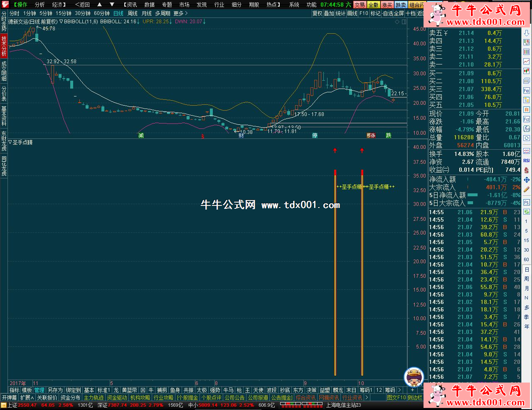Switch chart period to 1分钟
The width and height of the screenshot is (532, 410).
coord(30,13)
